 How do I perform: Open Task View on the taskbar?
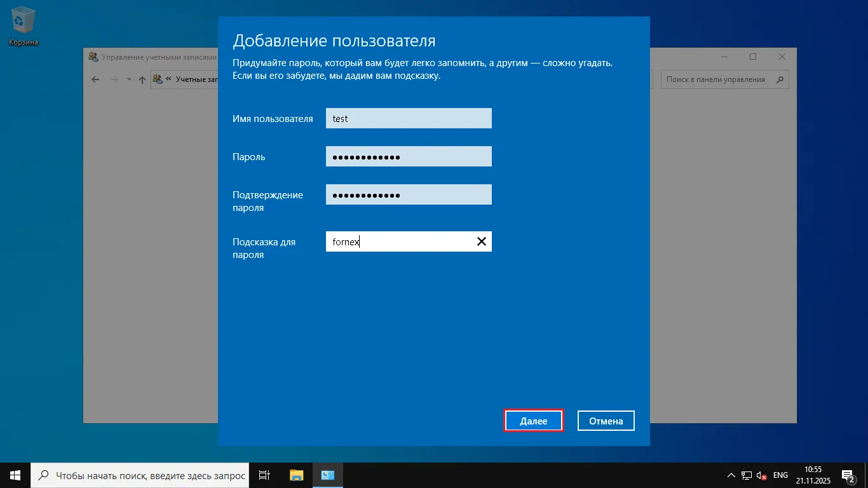coord(264,475)
